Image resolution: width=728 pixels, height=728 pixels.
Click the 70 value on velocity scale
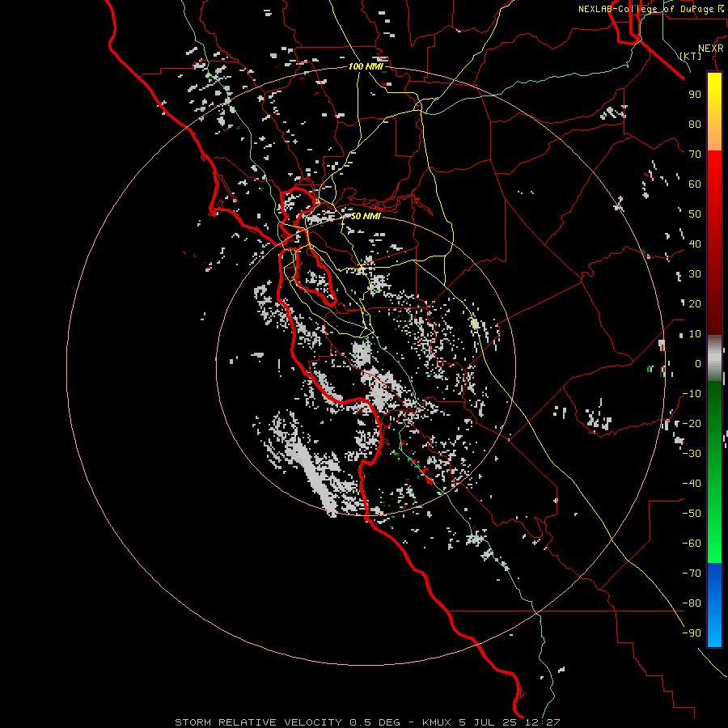click(x=695, y=154)
